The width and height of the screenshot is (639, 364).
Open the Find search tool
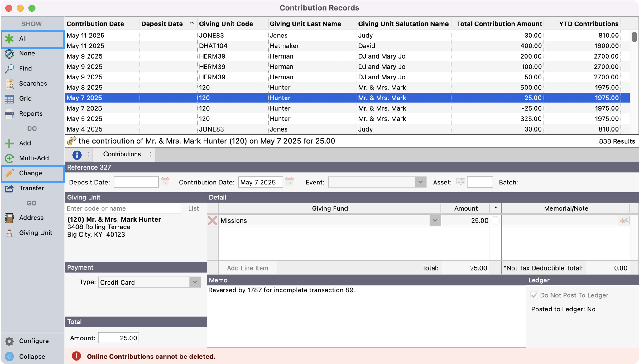(26, 68)
